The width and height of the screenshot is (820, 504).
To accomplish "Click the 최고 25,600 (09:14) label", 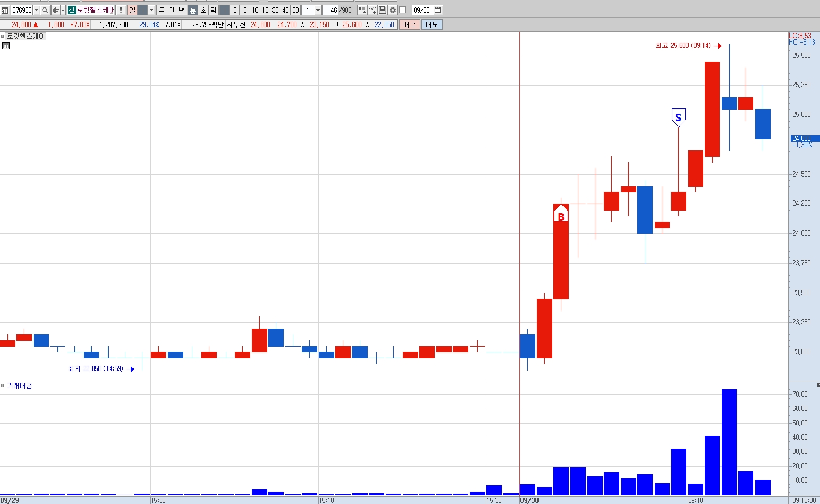I will [683, 46].
